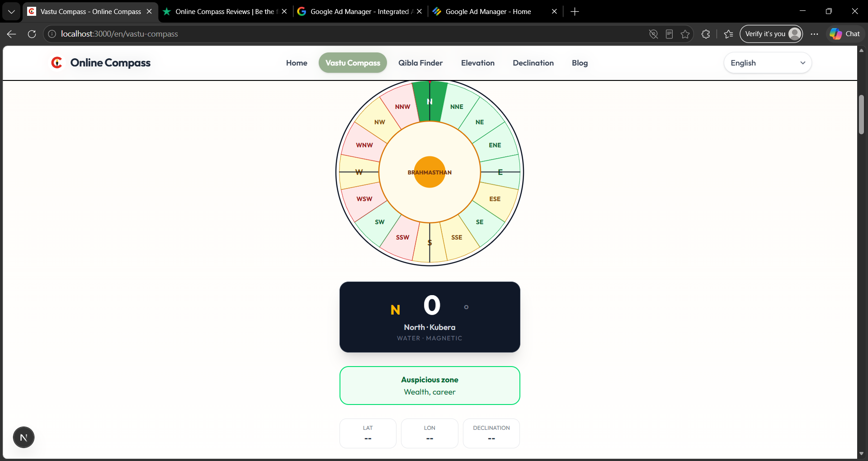Close the Online Compass Reviews tab
The image size is (868, 461).
point(284,11)
